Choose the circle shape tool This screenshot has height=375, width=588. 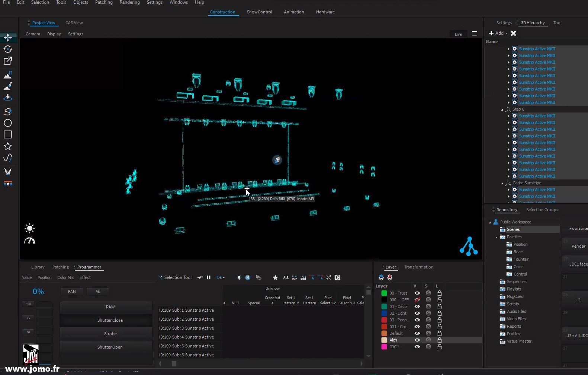click(8, 123)
